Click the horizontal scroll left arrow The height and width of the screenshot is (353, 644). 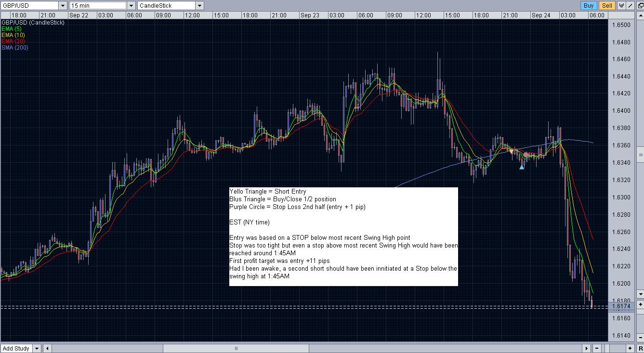click(x=47, y=348)
